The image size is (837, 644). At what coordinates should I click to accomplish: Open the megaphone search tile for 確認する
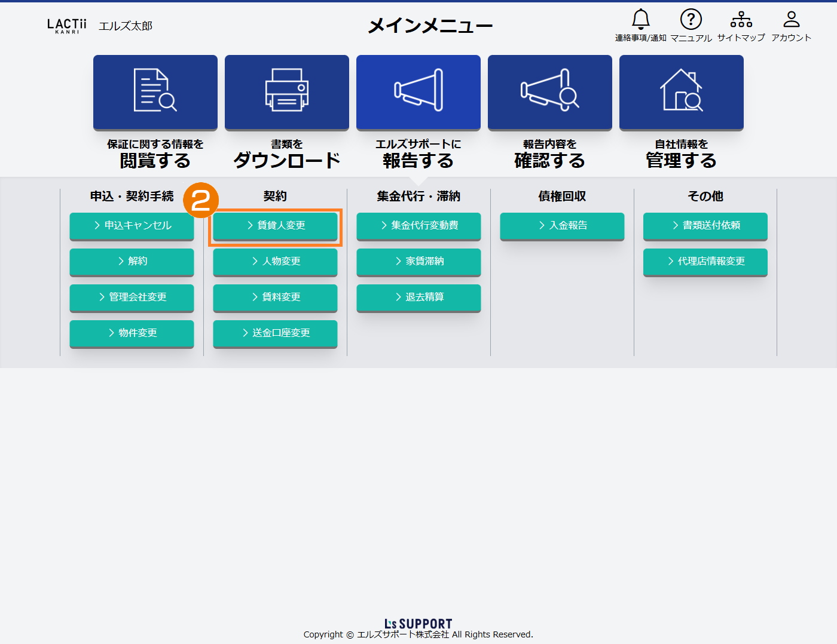pos(550,92)
